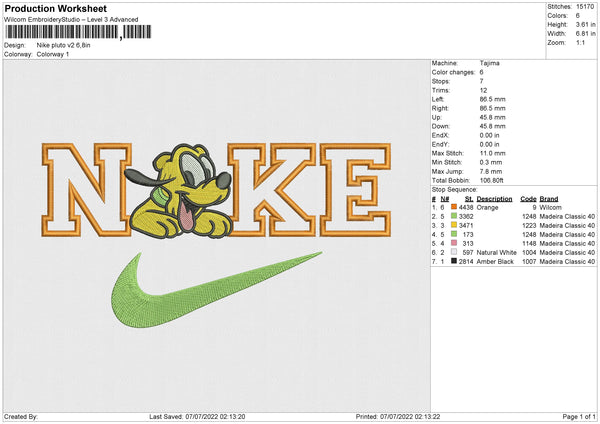Click the Total Bobbin value '106.80ft'
600x424 pixels.
492,180
